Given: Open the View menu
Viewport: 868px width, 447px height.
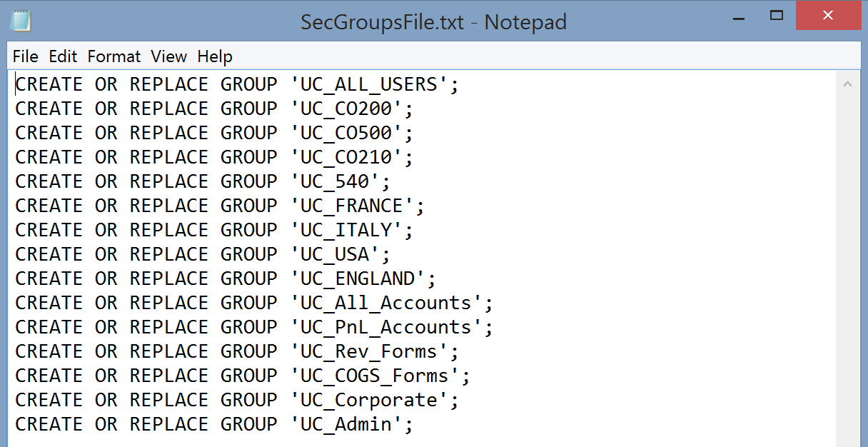Looking at the screenshot, I should click(x=168, y=56).
